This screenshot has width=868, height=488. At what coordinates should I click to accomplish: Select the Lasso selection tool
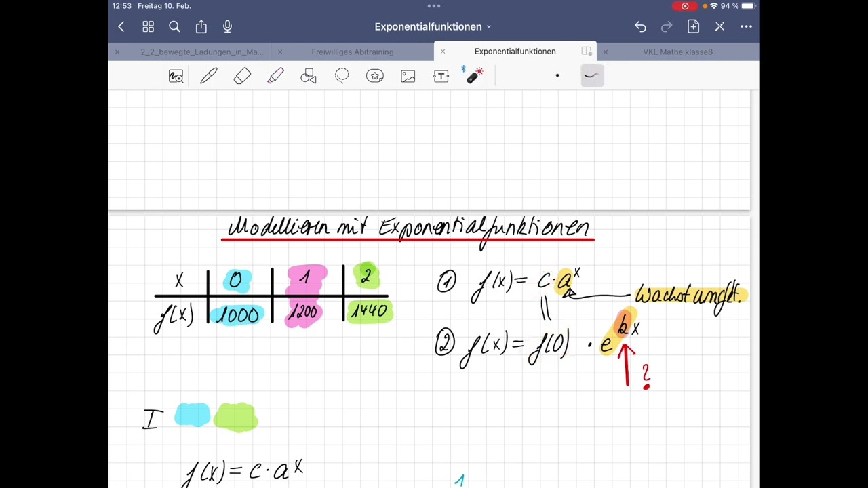[x=342, y=76]
